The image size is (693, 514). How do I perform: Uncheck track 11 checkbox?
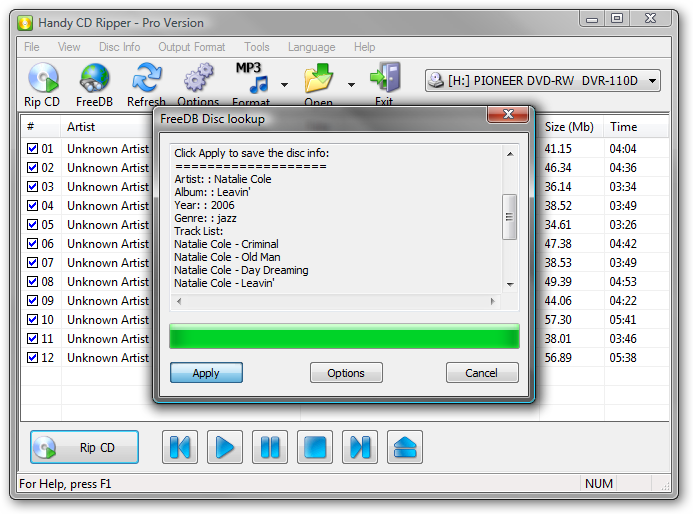click(x=32, y=339)
